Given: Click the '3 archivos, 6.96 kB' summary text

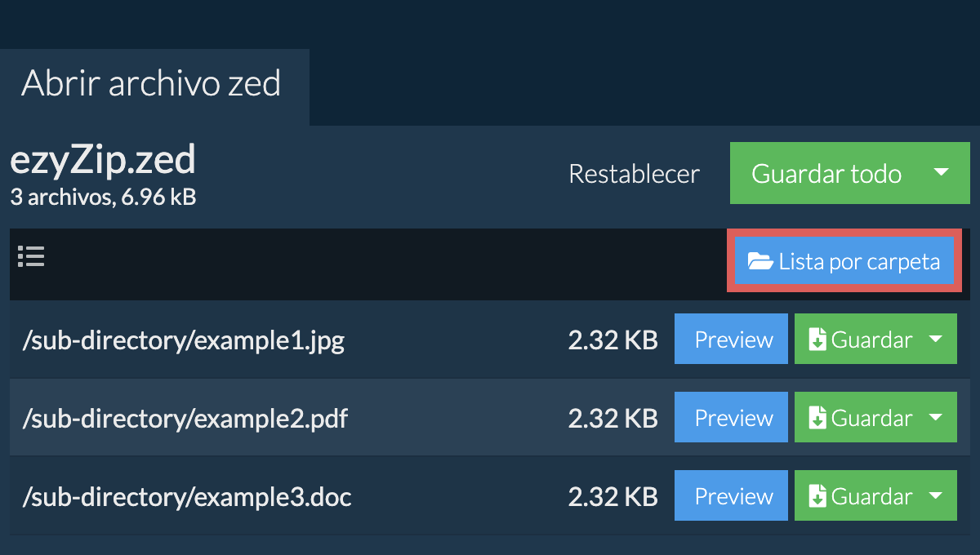Looking at the screenshot, I should point(103,197).
